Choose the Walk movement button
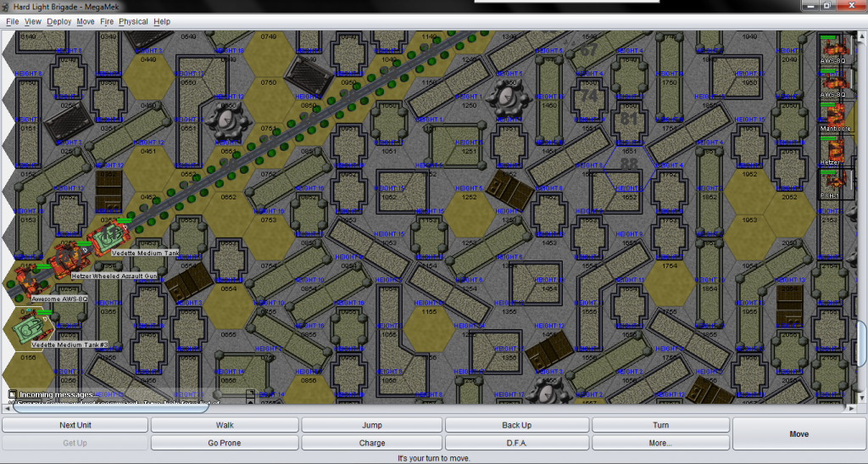868x464 pixels. tap(225, 425)
